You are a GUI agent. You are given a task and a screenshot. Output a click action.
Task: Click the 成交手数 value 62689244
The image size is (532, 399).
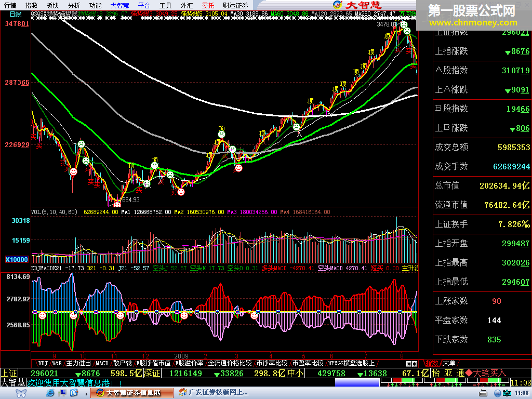511,167
